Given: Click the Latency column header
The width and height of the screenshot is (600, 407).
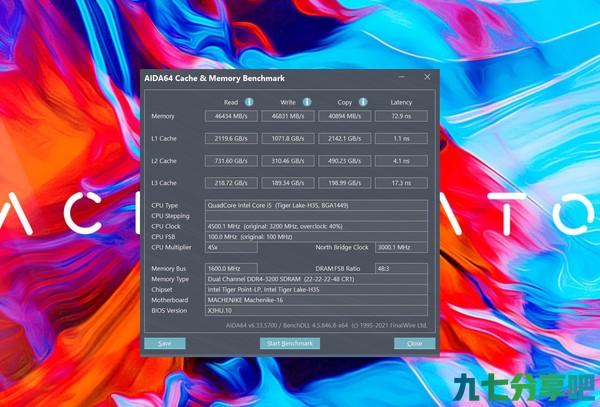Looking at the screenshot, I should pyautogui.click(x=401, y=102).
